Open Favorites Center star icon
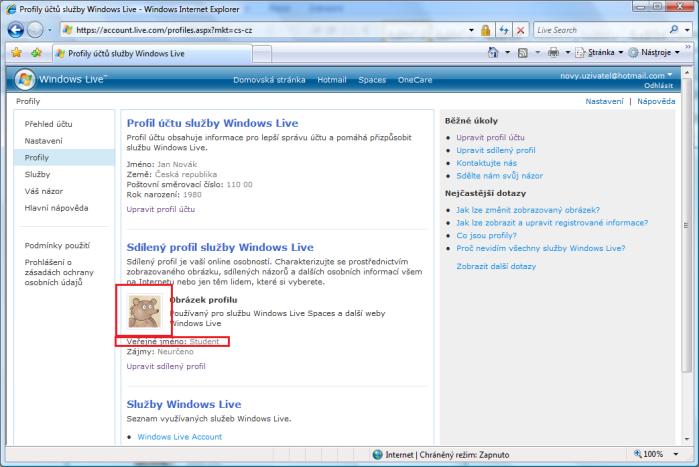The image size is (699, 467). (x=16, y=53)
